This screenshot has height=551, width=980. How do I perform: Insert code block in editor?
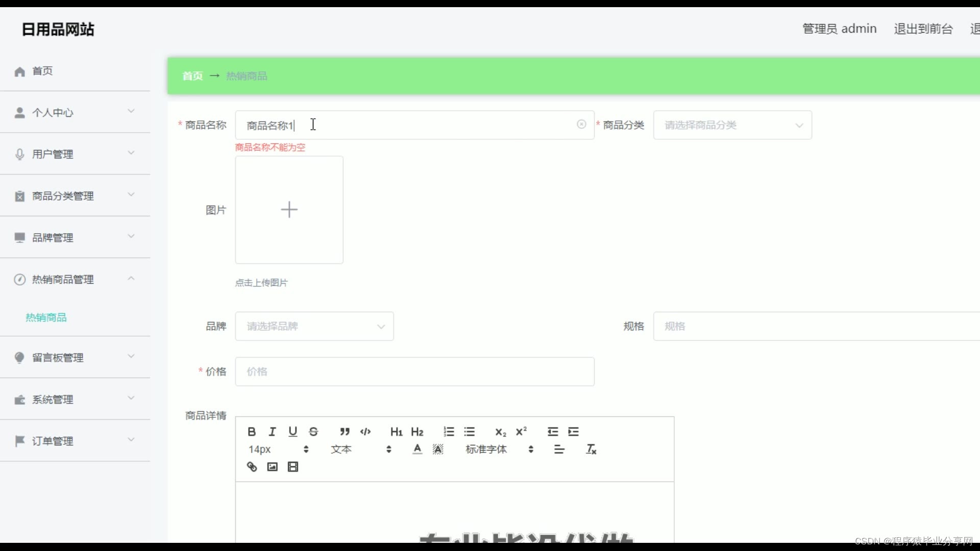pyautogui.click(x=365, y=432)
